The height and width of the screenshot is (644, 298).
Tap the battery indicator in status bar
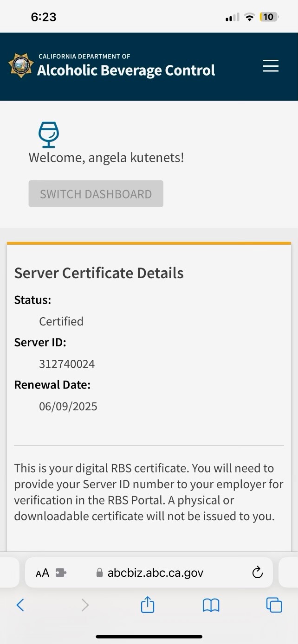click(x=269, y=17)
